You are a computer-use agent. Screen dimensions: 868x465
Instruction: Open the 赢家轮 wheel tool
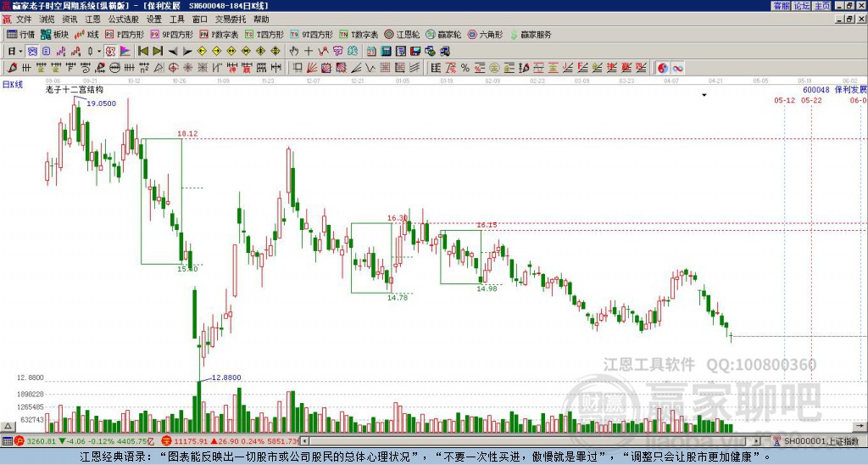(x=443, y=34)
